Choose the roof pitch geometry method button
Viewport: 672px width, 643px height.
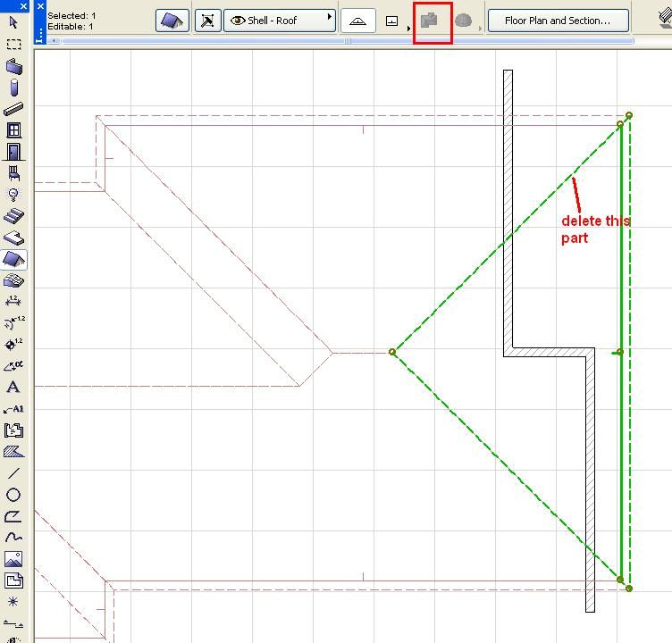pos(358,21)
